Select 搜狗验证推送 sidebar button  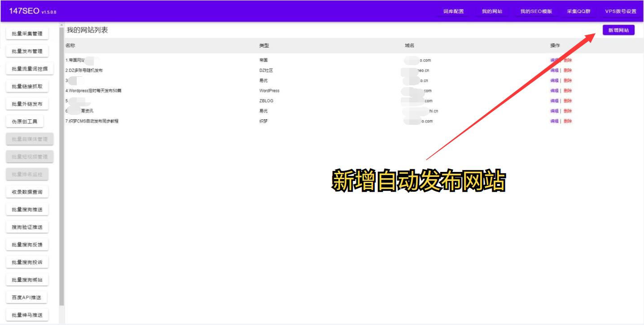coord(27,227)
